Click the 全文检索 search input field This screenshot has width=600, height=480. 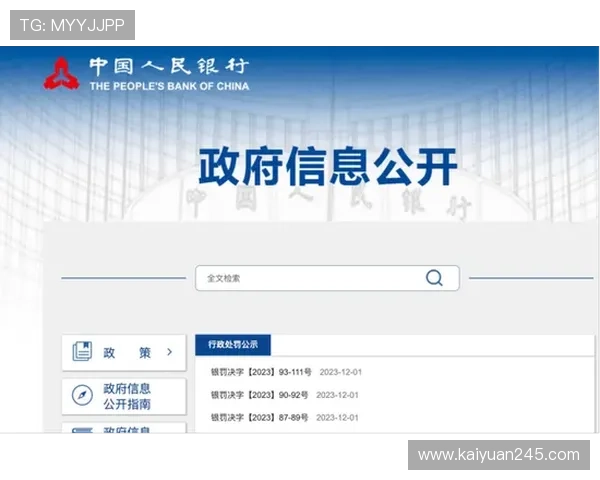pos(327,278)
